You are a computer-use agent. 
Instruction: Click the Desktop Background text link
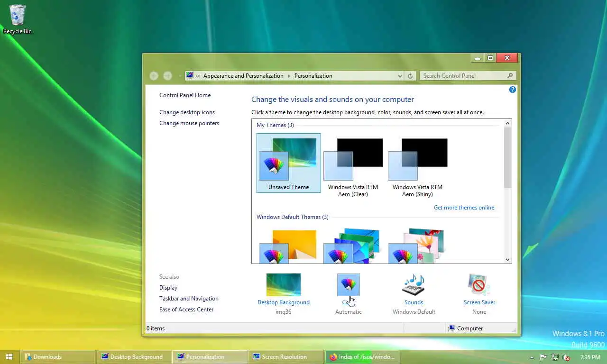coord(284,302)
